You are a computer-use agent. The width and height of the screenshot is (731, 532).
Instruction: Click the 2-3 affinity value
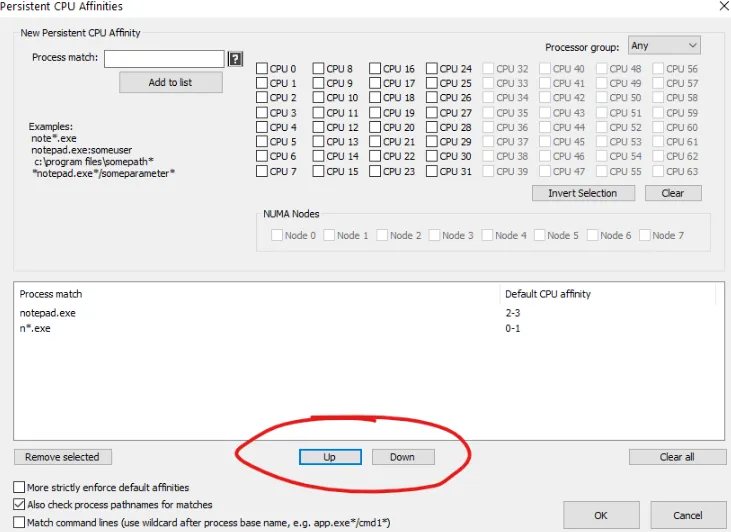coord(513,313)
